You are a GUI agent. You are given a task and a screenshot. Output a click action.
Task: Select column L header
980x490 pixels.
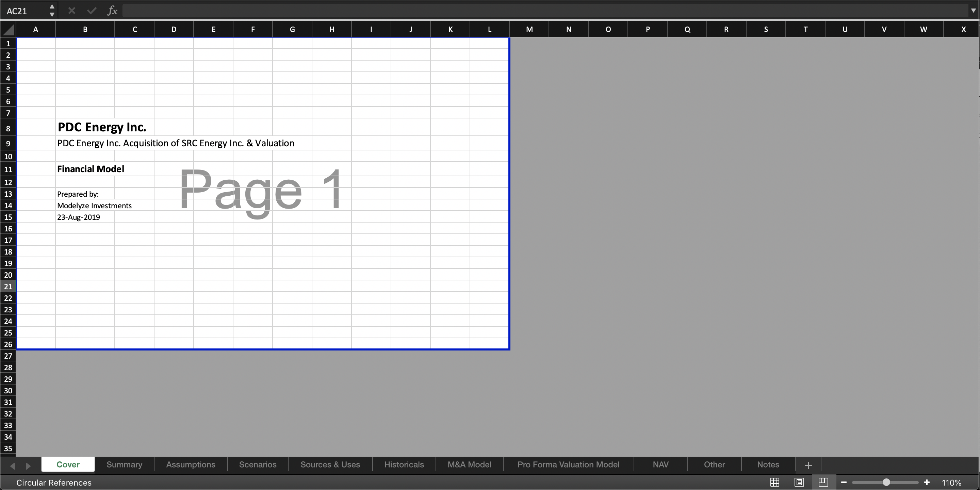pyautogui.click(x=490, y=29)
